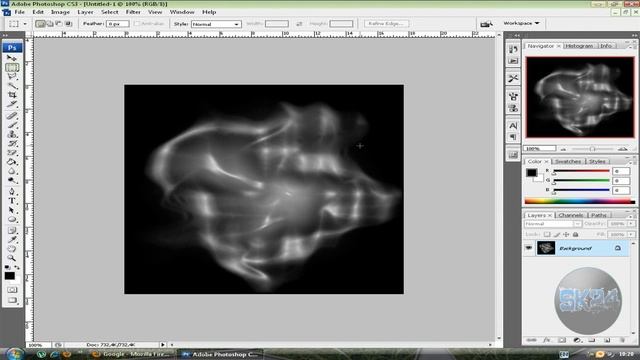Open the tool preset picker arrow
640x360 pixels.
pos(25,24)
